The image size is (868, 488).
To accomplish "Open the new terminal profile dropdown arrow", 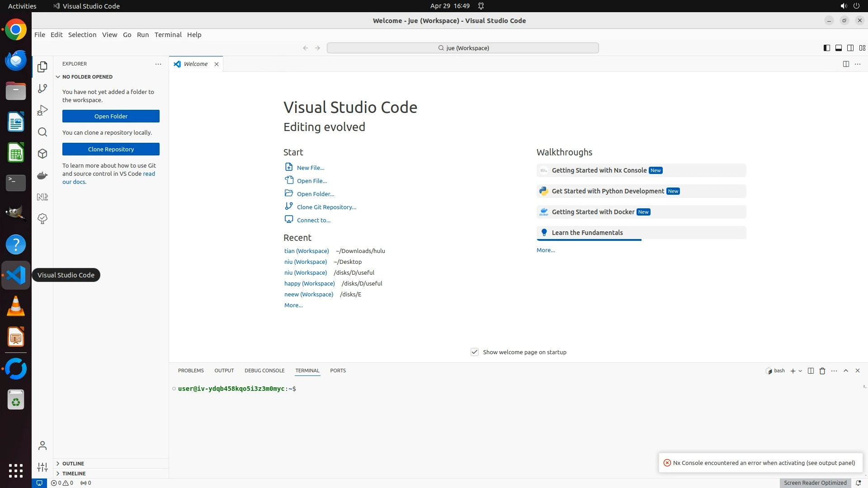I will [x=800, y=371].
